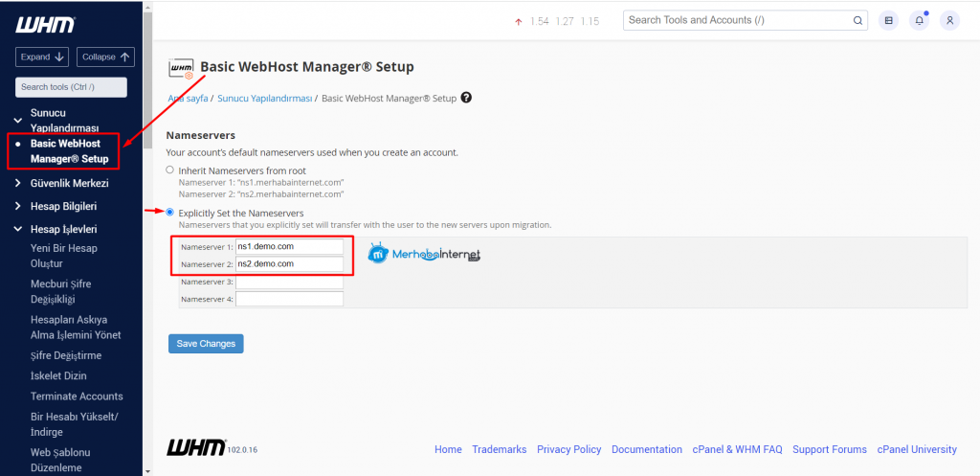Open the Privacy Policy footer link
980x476 pixels.
click(x=568, y=449)
